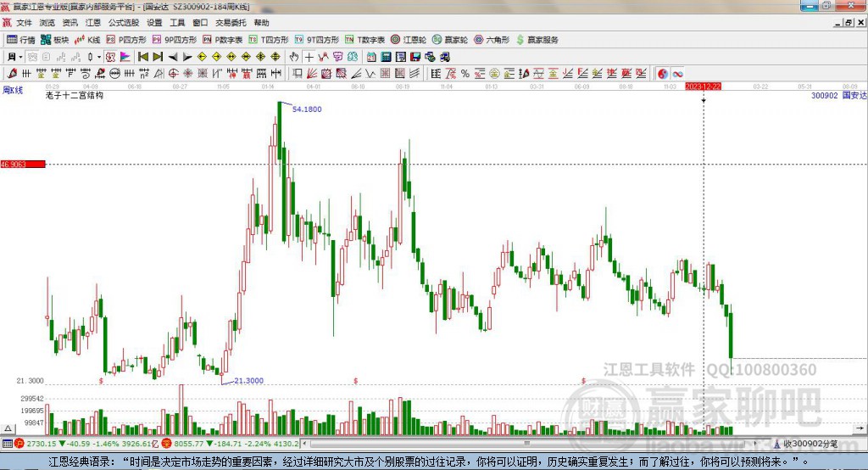
Task: Click the K线 chart toolbar button
Action: (x=88, y=40)
